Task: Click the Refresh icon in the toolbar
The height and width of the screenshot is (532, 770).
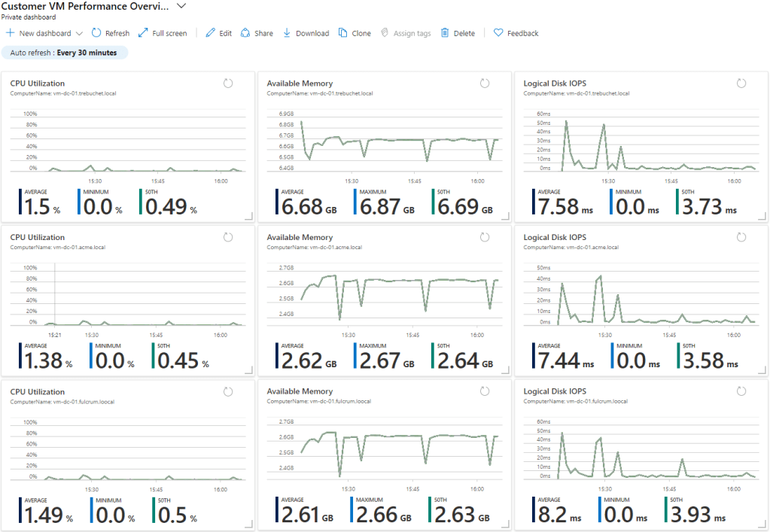Action: click(x=96, y=33)
